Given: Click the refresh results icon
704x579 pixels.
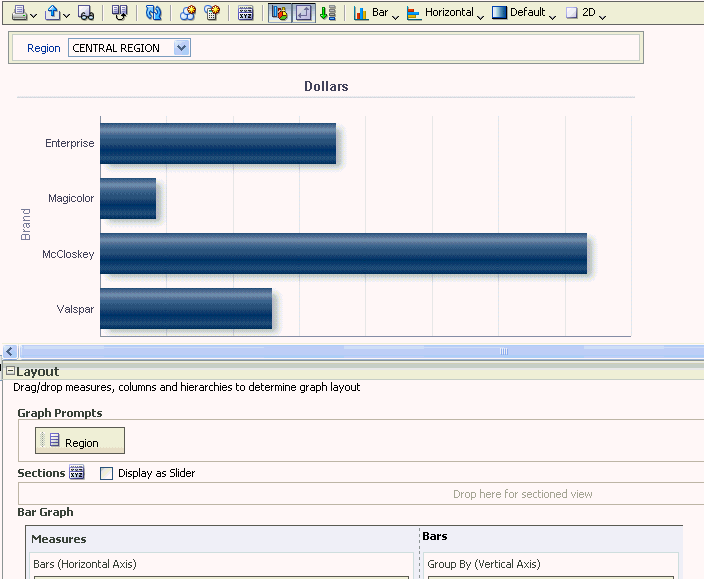Looking at the screenshot, I should [153, 13].
